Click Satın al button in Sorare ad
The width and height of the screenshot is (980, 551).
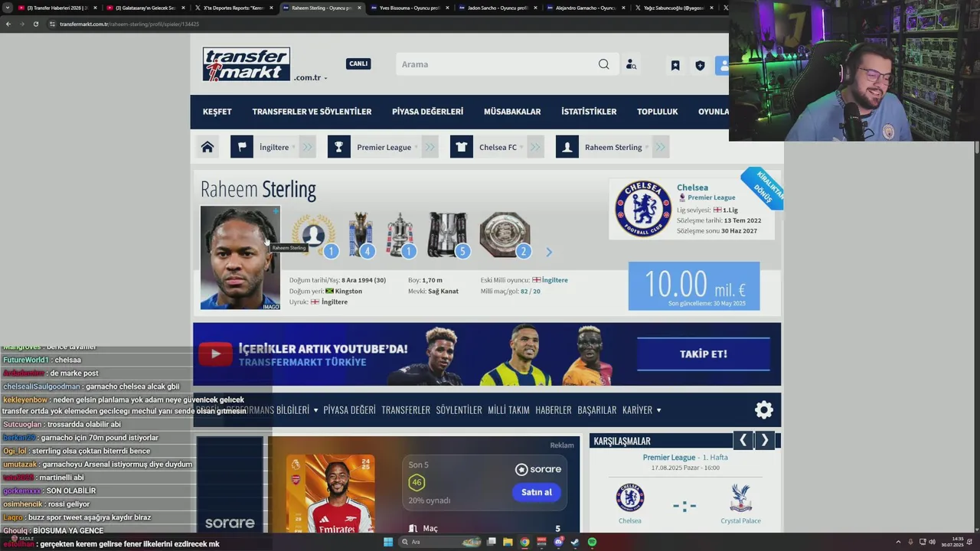536,492
